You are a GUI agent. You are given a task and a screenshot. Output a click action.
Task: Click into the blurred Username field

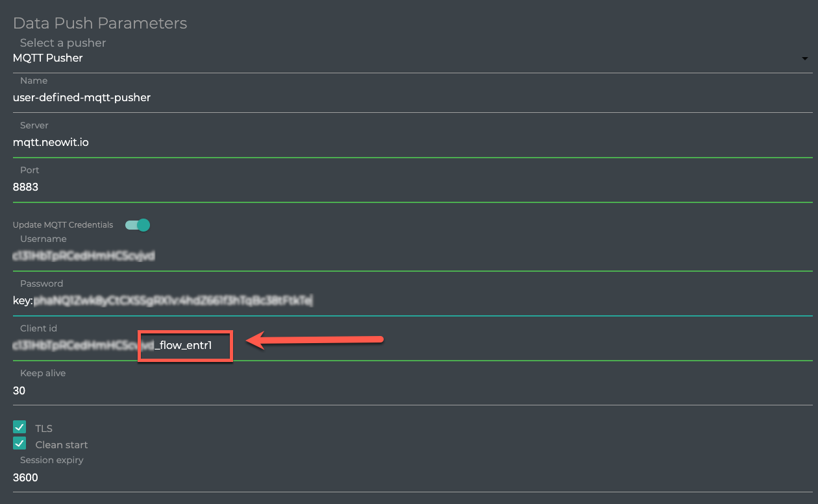click(84, 256)
